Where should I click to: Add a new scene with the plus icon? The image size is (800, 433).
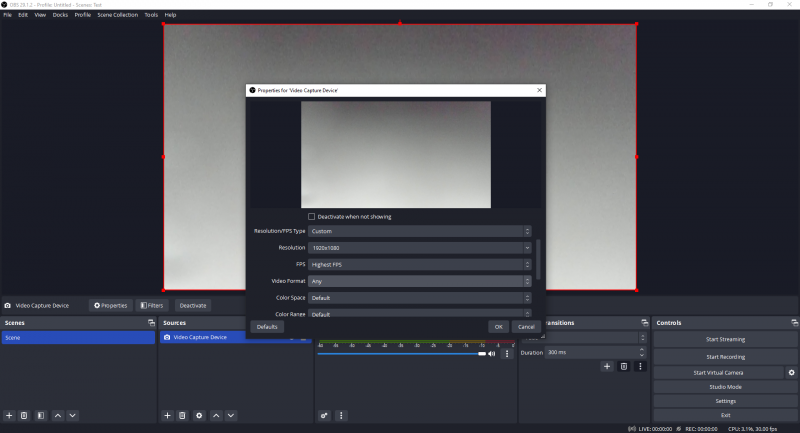click(9, 415)
